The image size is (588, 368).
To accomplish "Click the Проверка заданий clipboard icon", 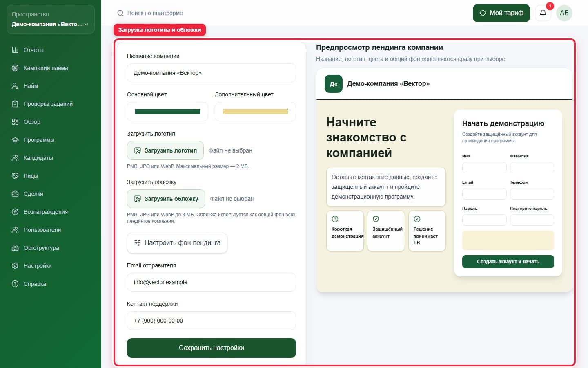I will click(15, 104).
